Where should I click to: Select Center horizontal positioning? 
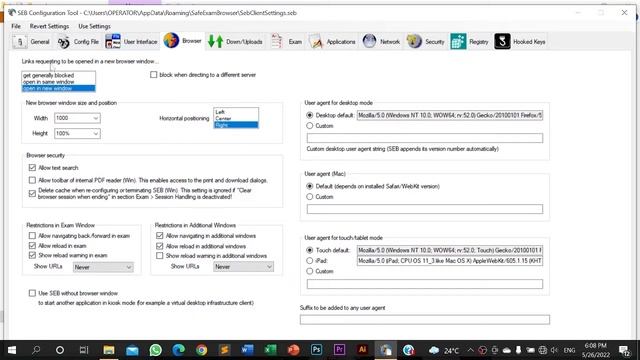pyautogui.click(x=236, y=118)
